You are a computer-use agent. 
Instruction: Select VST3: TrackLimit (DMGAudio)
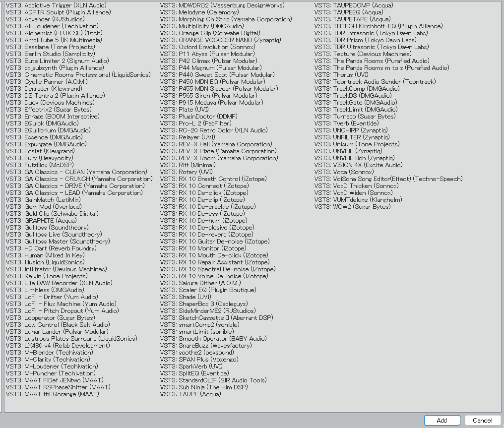356,109
